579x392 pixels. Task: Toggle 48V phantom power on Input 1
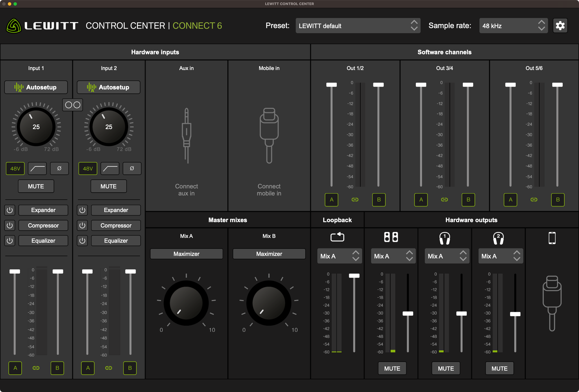click(15, 168)
